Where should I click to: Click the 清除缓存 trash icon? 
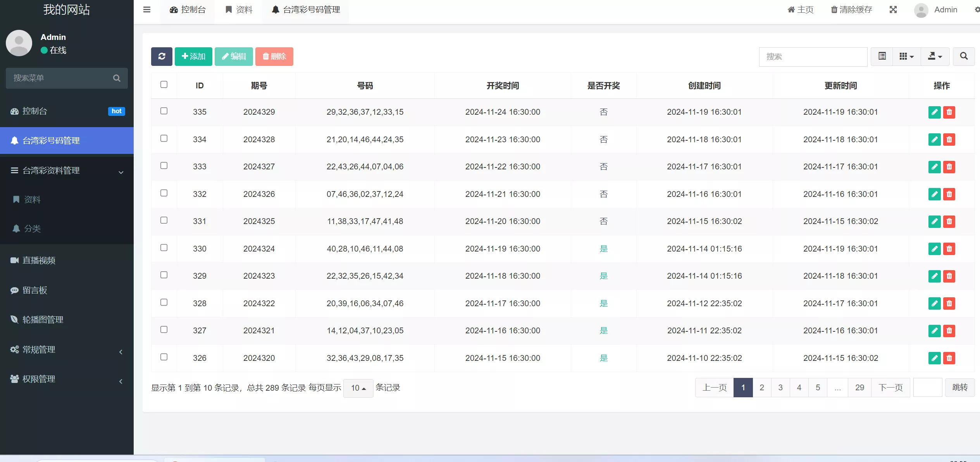pos(834,9)
